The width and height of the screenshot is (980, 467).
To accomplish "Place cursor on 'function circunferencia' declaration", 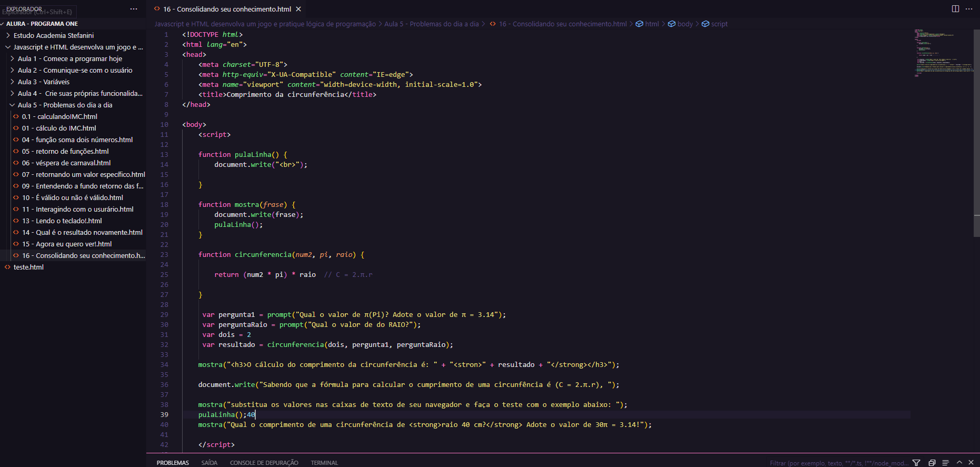I will 281,254.
